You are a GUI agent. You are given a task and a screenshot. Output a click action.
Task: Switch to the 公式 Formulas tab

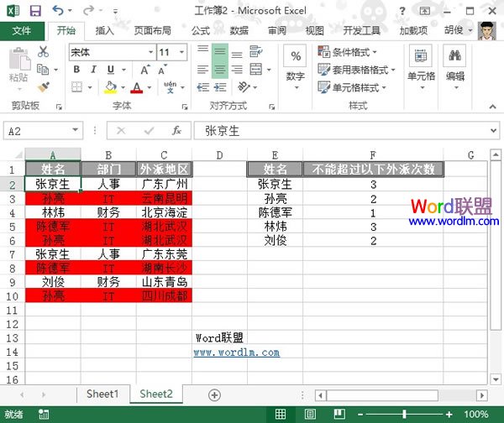pos(201,31)
